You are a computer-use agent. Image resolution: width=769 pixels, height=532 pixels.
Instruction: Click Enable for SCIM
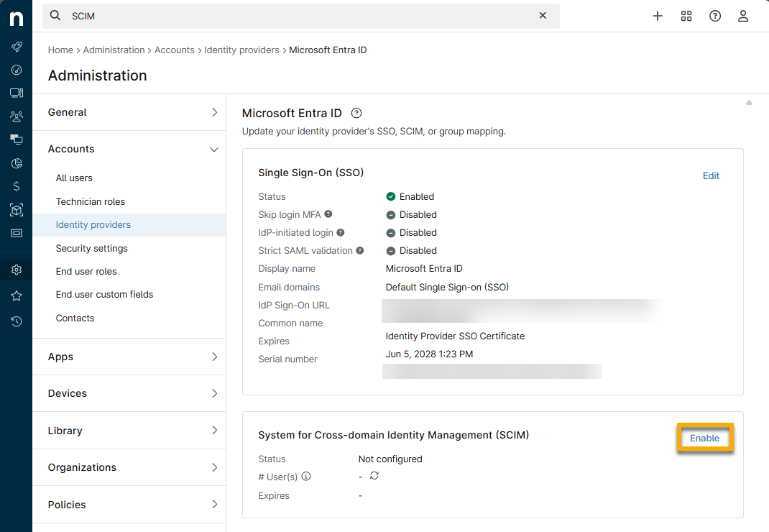pos(704,438)
